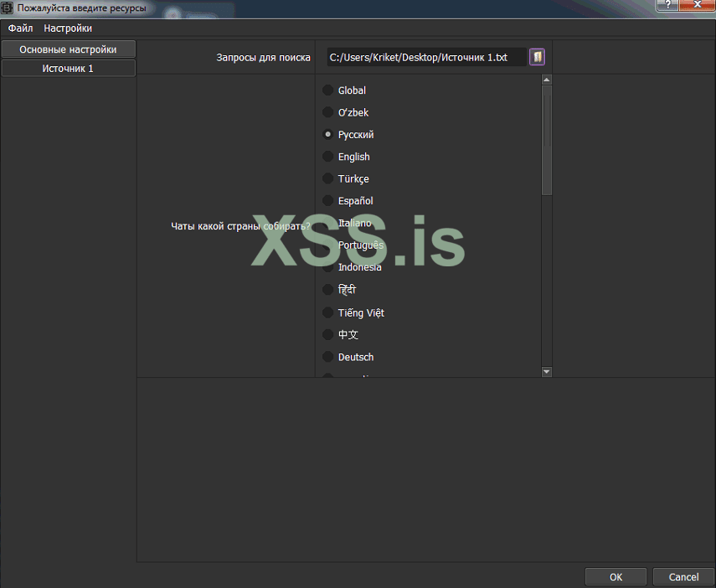This screenshot has width=716, height=588.
Task: Click the search queries file path field
Action: pyautogui.click(x=426, y=57)
